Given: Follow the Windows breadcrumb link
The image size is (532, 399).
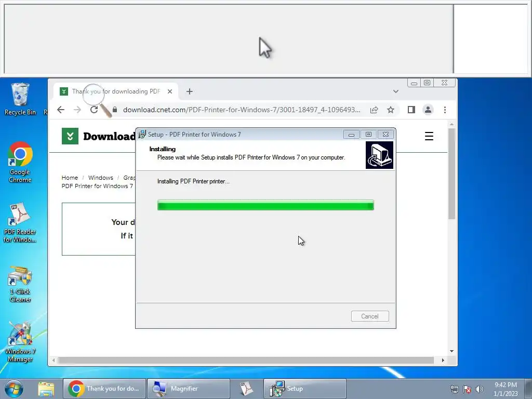Looking at the screenshot, I should click(101, 178).
